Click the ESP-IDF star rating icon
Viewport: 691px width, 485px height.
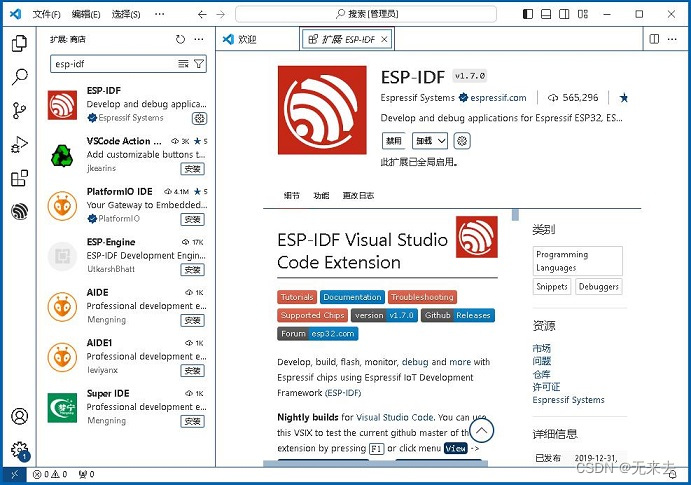click(624, 97)
